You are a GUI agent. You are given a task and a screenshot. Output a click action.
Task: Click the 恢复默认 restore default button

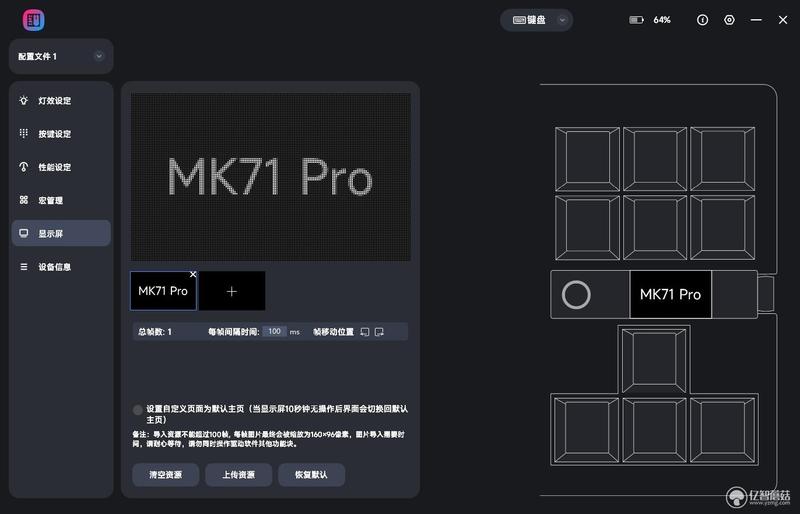click(x=311, y=475)
